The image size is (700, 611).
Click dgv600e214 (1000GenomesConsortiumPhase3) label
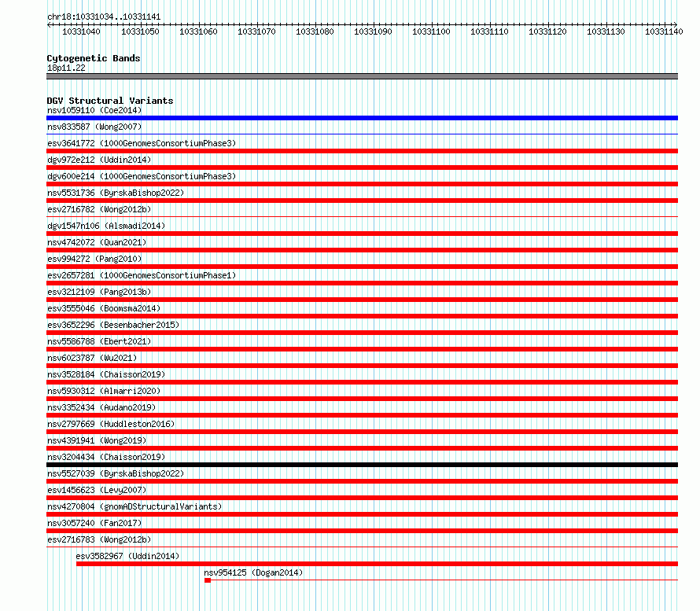coord(142,176)
